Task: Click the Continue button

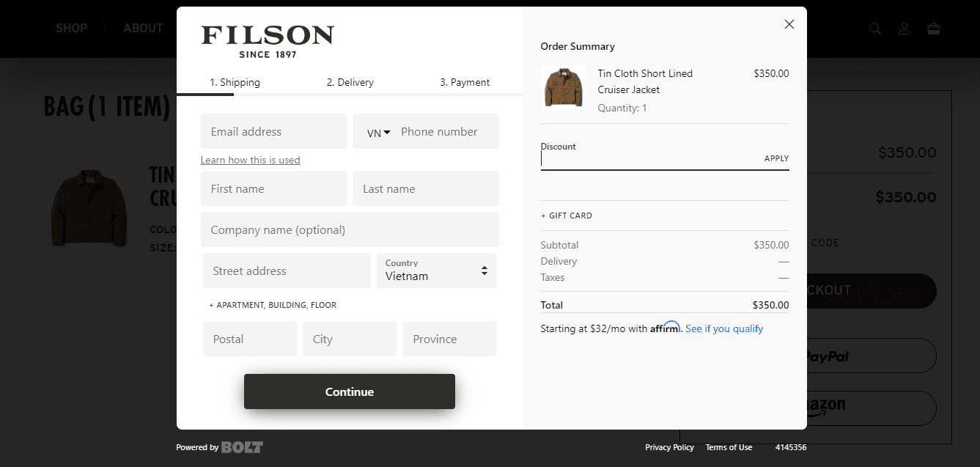Action: (350, 391)
